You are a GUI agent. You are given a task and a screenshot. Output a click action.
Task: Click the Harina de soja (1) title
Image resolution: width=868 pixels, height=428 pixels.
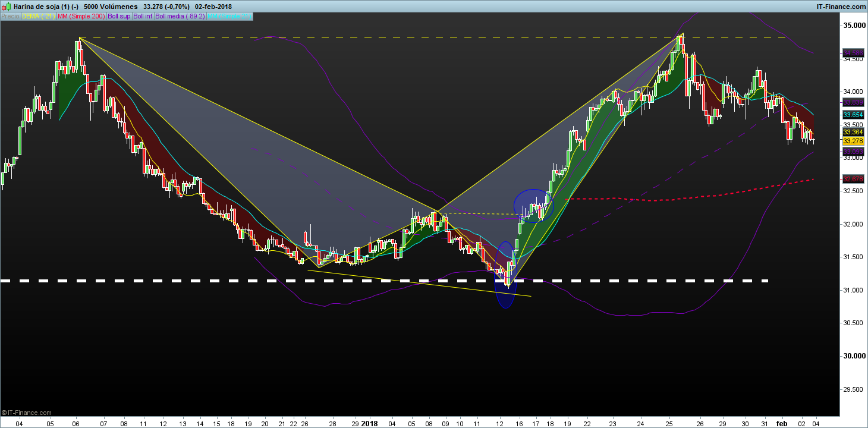click(43, 7)
